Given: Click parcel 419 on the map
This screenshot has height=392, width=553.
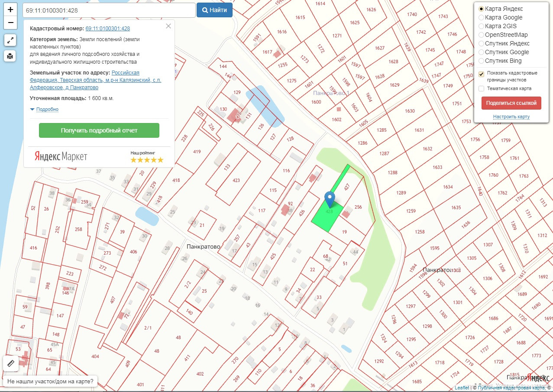Looking at the screenshot, I should click(197, 152).
